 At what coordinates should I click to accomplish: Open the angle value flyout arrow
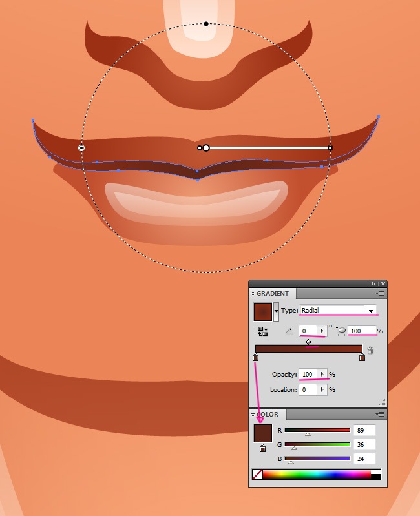322,331
